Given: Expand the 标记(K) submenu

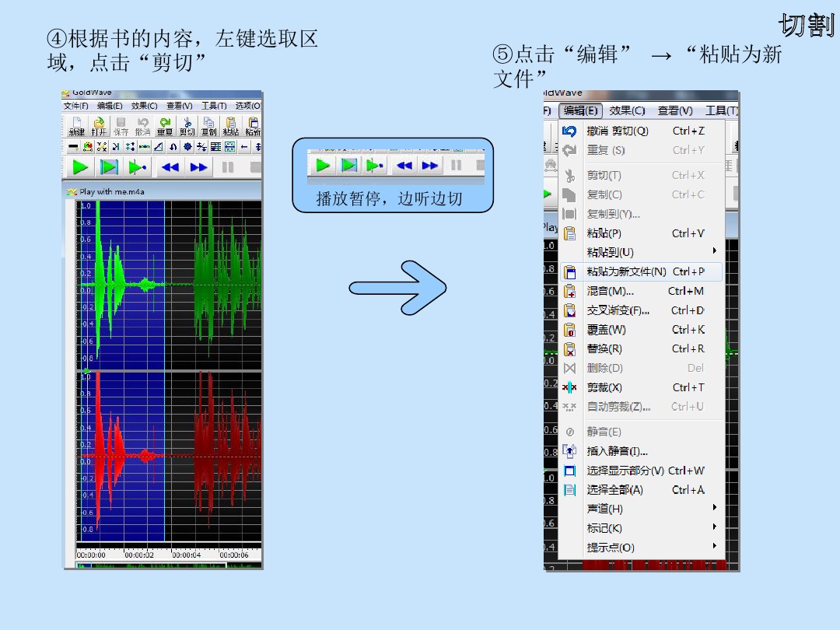Looking at the screenshot, I should tap(604, 528).
